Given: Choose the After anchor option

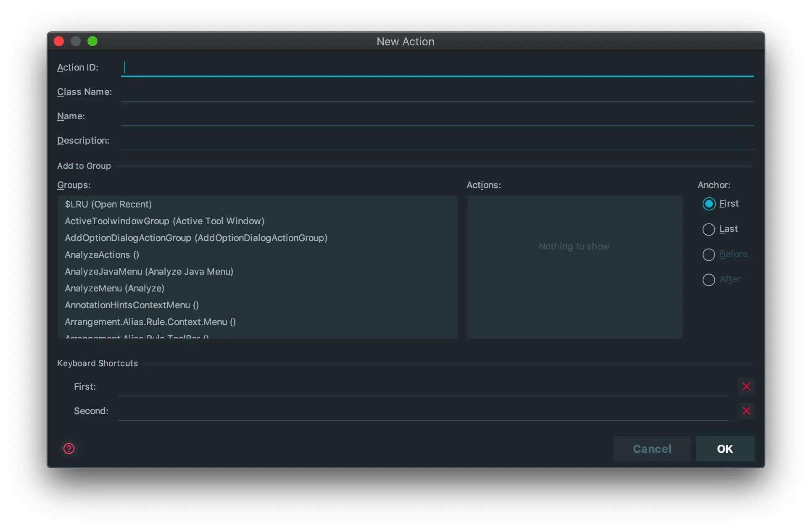Looking at the screenshot, I should (x=709, y=280).
